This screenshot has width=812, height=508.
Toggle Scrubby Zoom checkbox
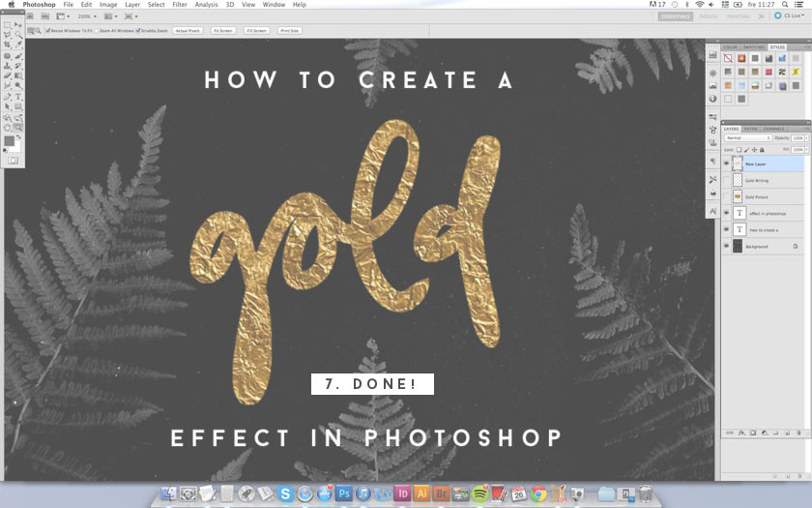(138, 31)
